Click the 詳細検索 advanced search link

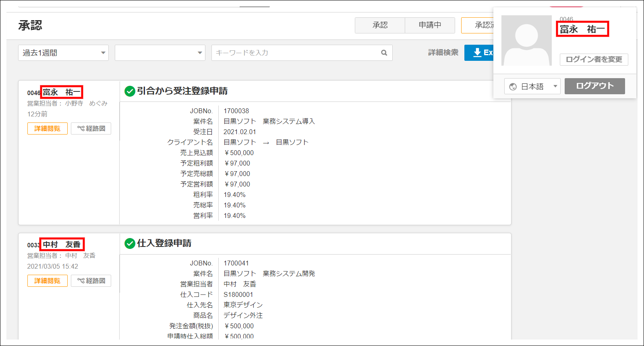pyautogui.click(x=443, y=53)
